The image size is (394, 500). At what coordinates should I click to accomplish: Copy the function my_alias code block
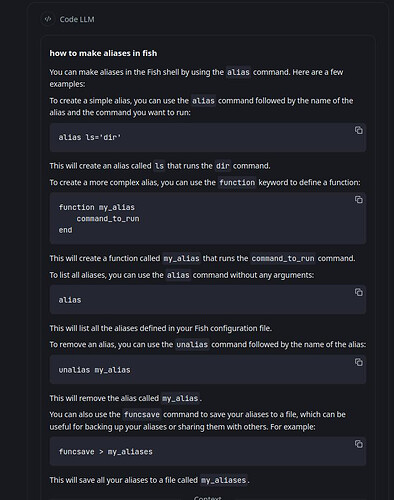tap(359, 199)
